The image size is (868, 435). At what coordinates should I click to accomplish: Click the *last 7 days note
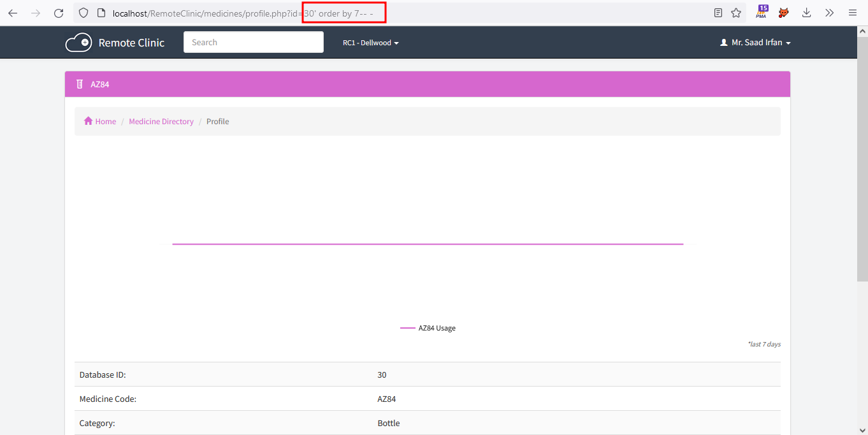pyautogui.click(x=764, y=344)
